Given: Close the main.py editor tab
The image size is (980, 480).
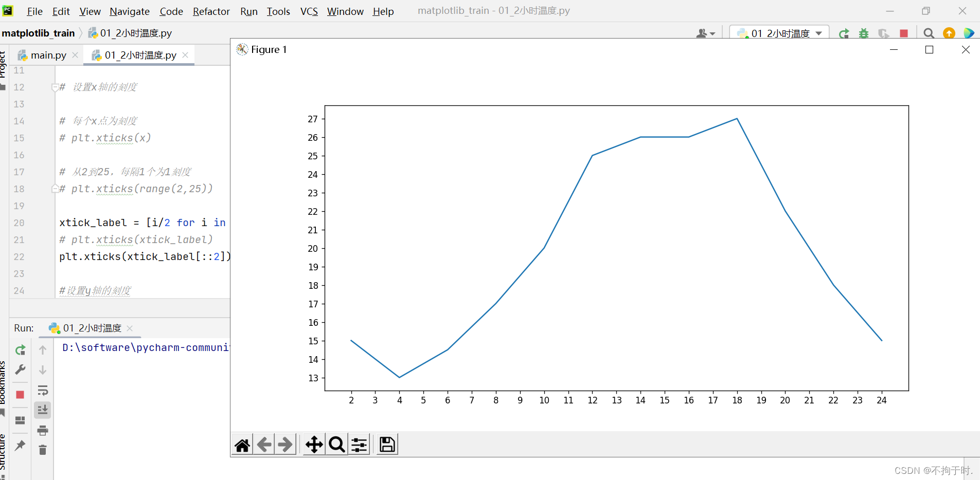Looking at the screenshot, I should pyautogui.click(x=75, y=55).
